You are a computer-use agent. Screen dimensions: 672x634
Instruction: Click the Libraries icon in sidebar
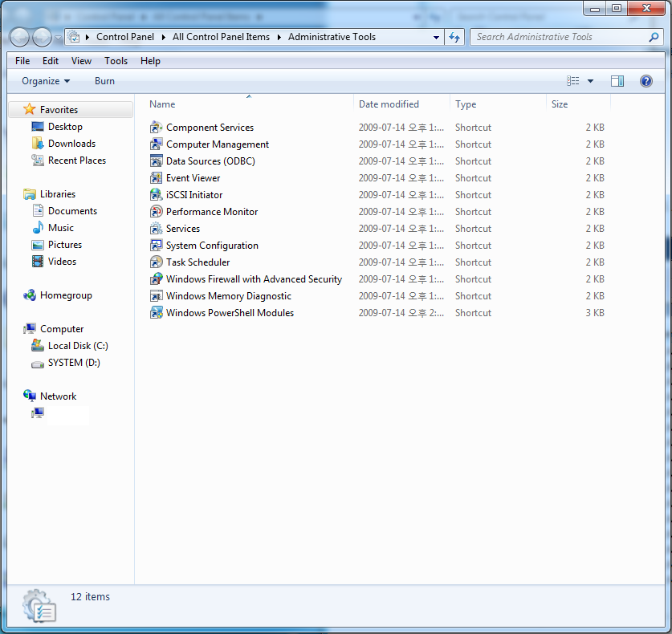(x=30, y=194)
